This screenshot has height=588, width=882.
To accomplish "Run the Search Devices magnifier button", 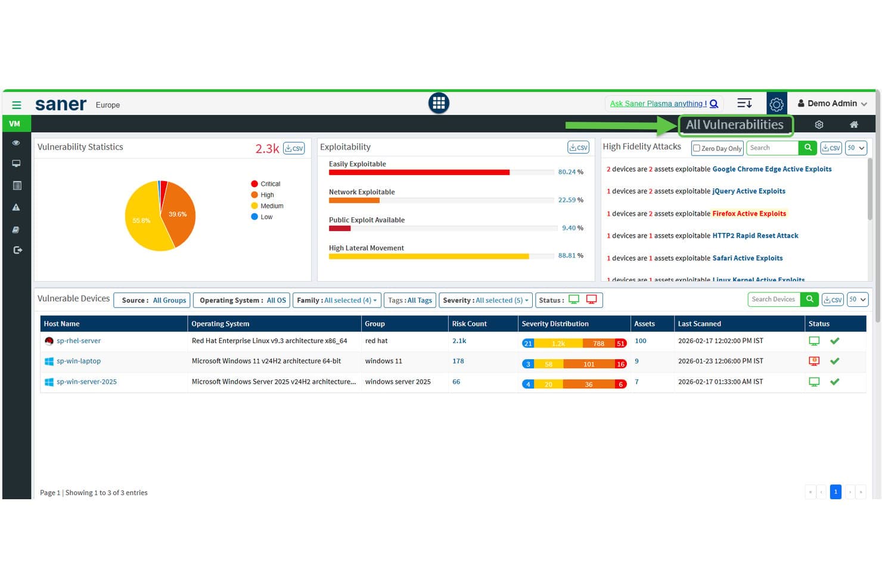I will coord(809,299).
